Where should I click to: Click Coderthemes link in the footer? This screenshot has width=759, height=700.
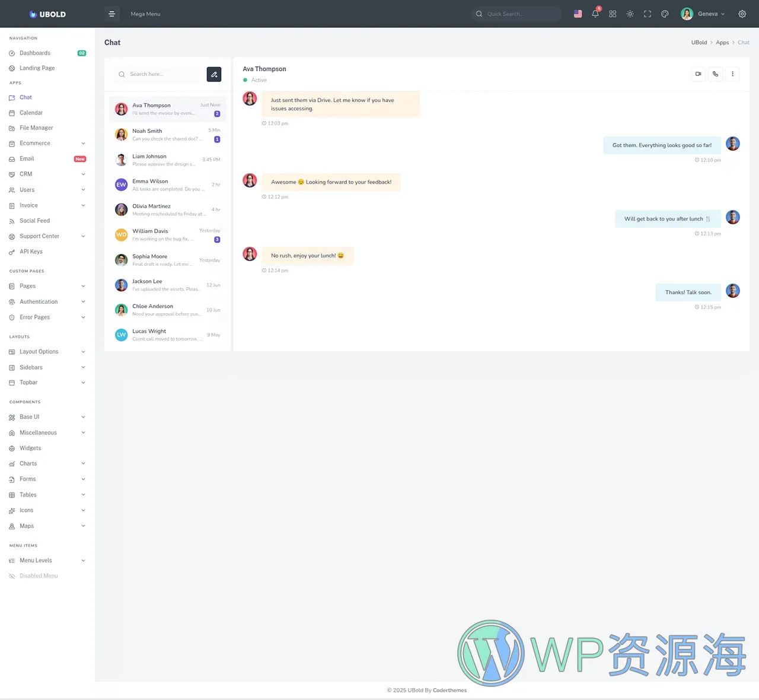click(449, 690)
